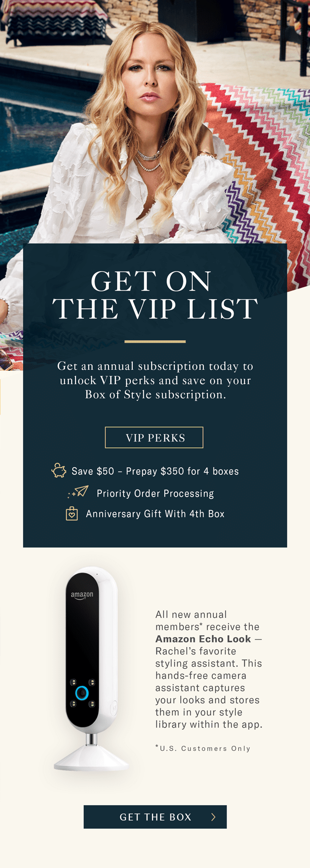The width and height of the screenshot is (310, 868).
Task: Click the gift bag anniversary icon
Action: 72,514
